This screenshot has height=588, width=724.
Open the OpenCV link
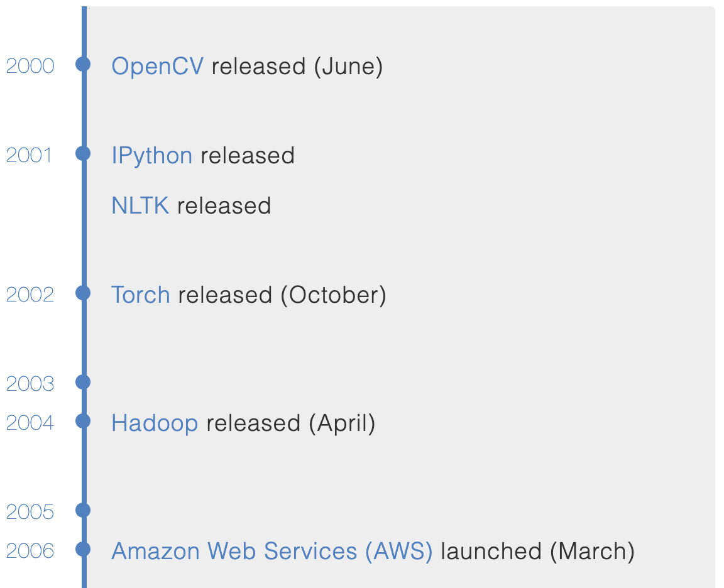click(158, 67)
